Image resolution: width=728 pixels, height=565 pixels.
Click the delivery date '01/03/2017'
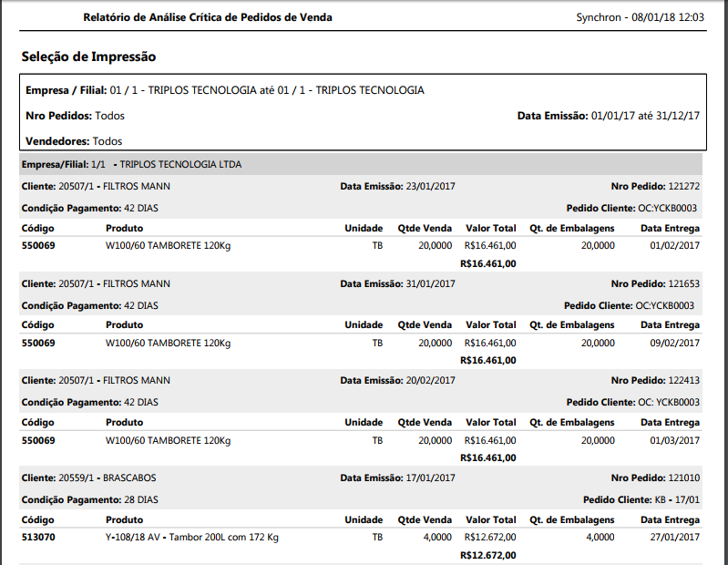674,440
